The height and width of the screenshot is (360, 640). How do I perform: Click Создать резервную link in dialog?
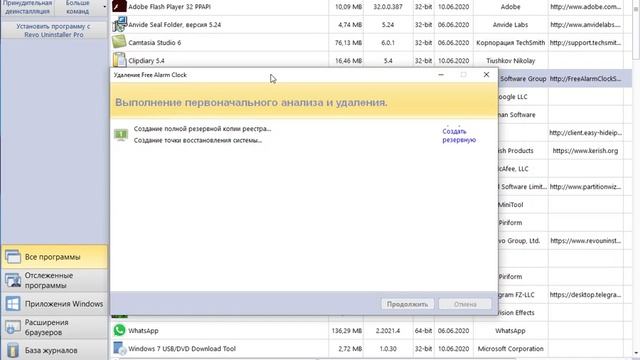point(459,136)
